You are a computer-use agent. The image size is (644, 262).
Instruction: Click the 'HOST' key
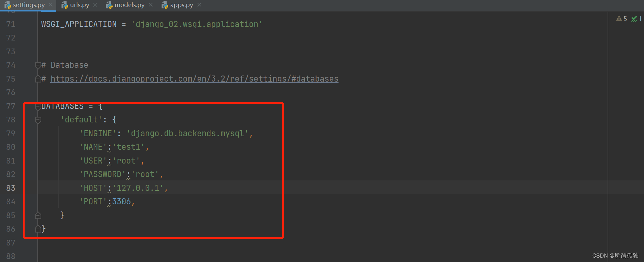click(x=93, y=188)
